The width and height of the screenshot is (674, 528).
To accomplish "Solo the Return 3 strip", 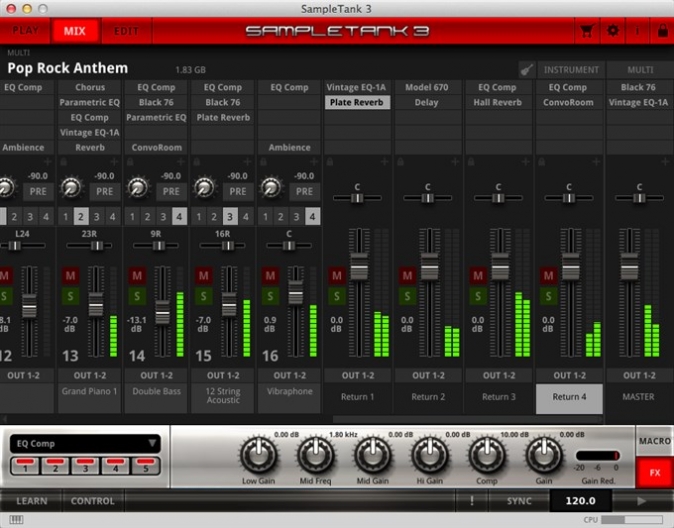I will pos(478,296).
